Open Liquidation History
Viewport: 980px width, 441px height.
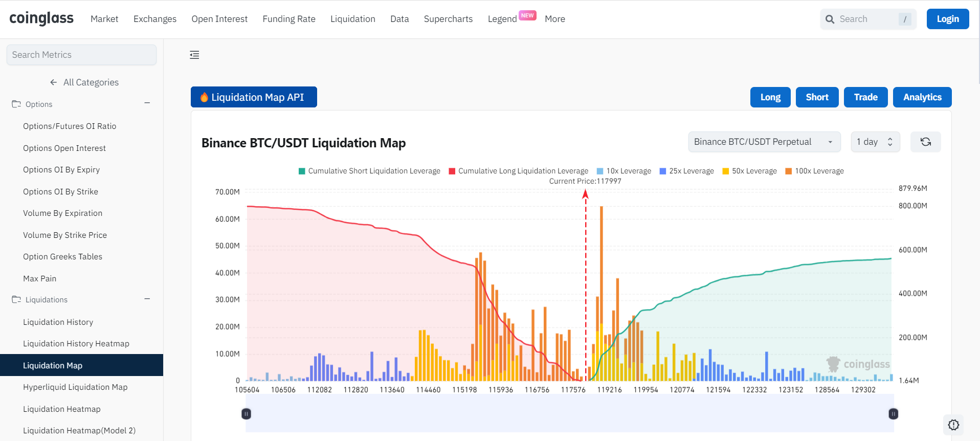point(58,322)
